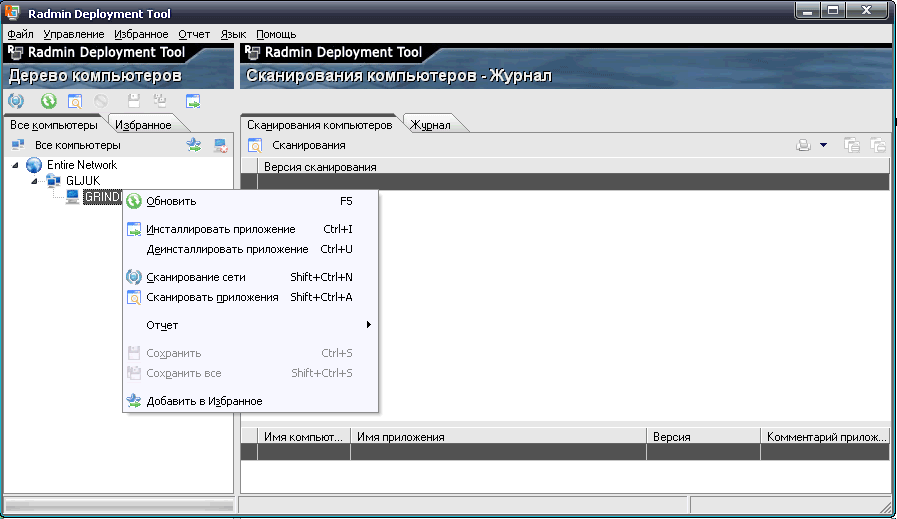Click the Entire Network globe icon
This screenshot has height=519, width=897.
(x=34, y=165)
